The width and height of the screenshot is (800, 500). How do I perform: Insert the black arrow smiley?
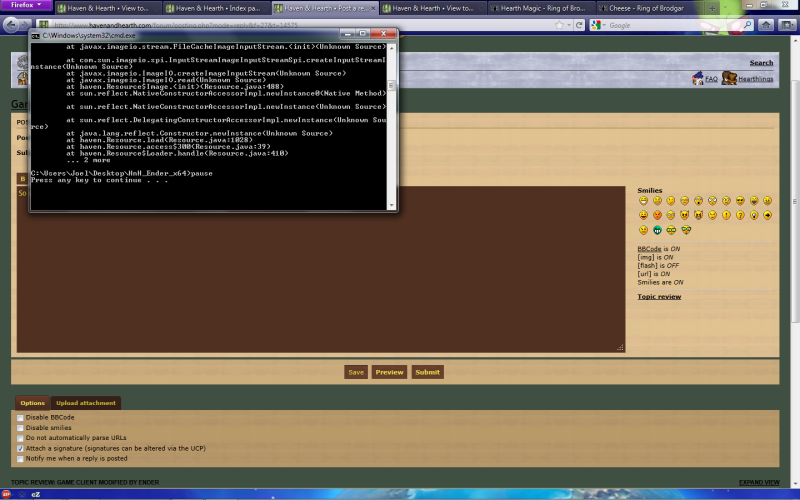coord(767,215)
